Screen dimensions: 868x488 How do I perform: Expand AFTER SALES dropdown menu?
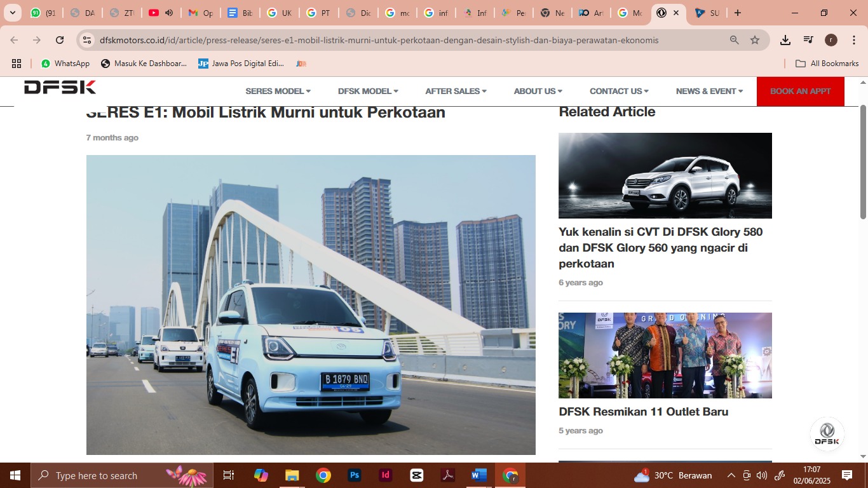tap(456, 91)
